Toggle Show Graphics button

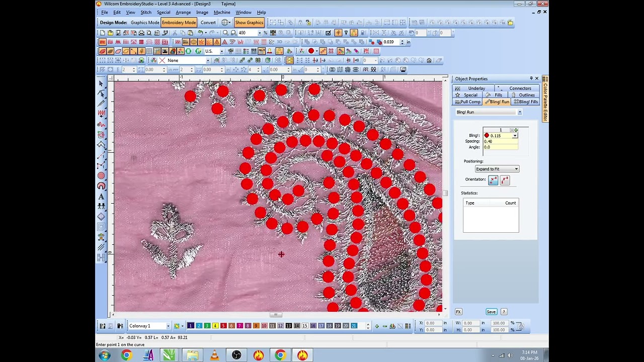tap(249, 23)
